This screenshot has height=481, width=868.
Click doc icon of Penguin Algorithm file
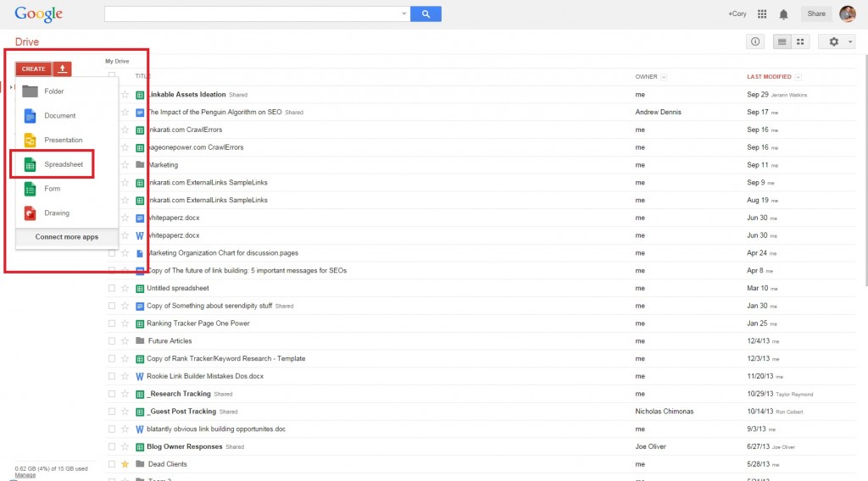140,113
